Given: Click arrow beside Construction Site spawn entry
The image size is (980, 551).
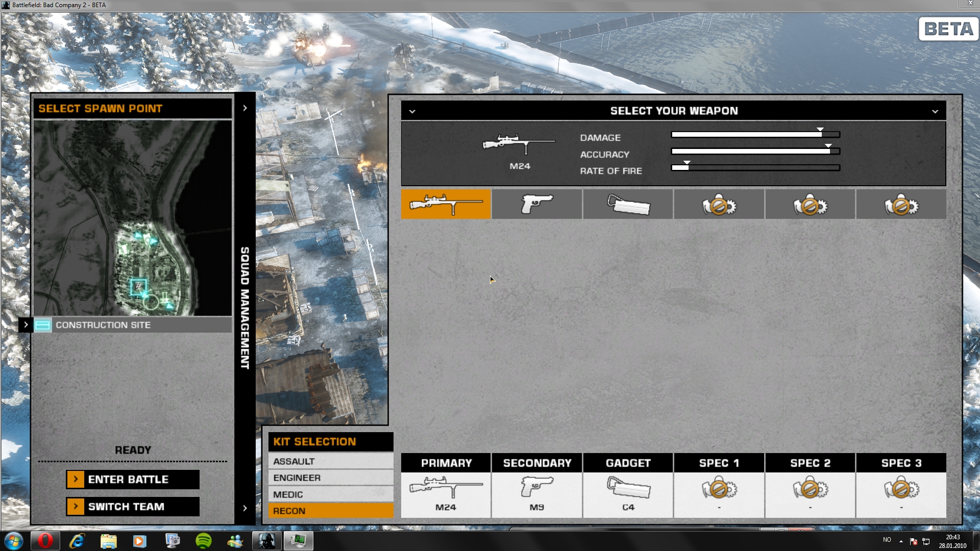Looking at the screenshot, I should (26, 324).
